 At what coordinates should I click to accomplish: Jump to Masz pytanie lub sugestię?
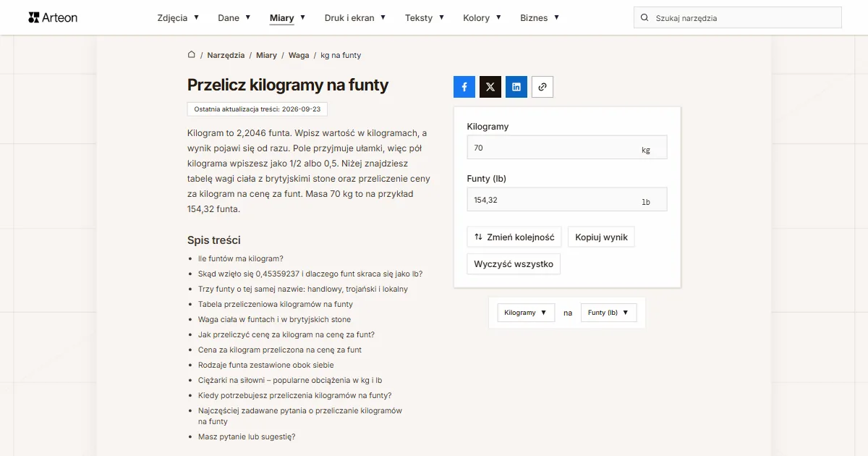(x=247, y=436)
